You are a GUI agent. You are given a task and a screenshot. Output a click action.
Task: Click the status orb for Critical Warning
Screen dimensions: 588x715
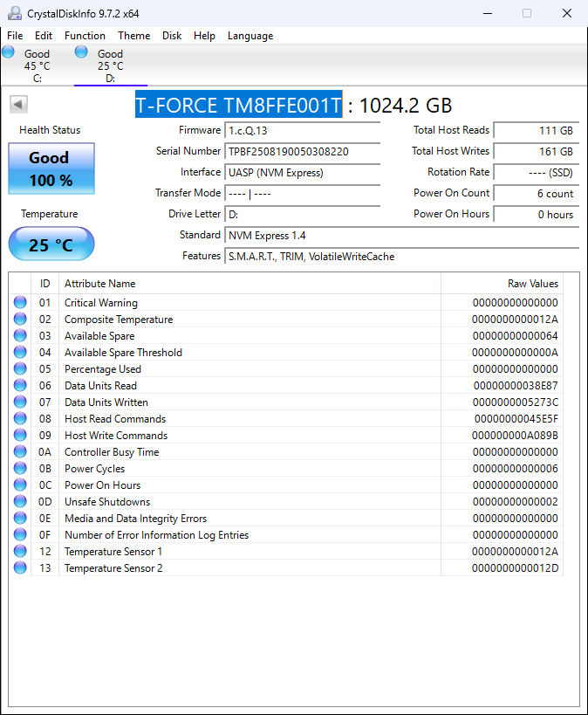(20, 302)
